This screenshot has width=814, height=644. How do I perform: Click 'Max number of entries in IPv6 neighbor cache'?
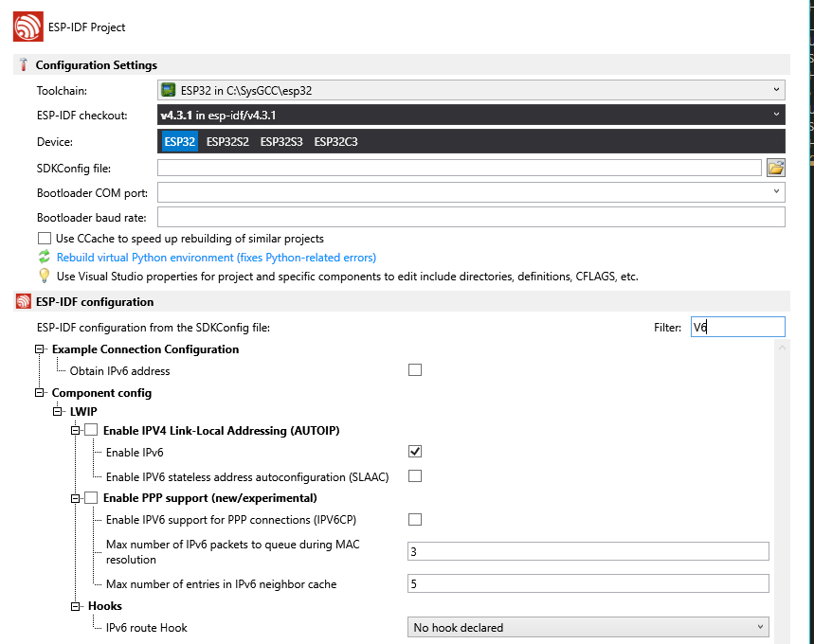pos(221,583)
